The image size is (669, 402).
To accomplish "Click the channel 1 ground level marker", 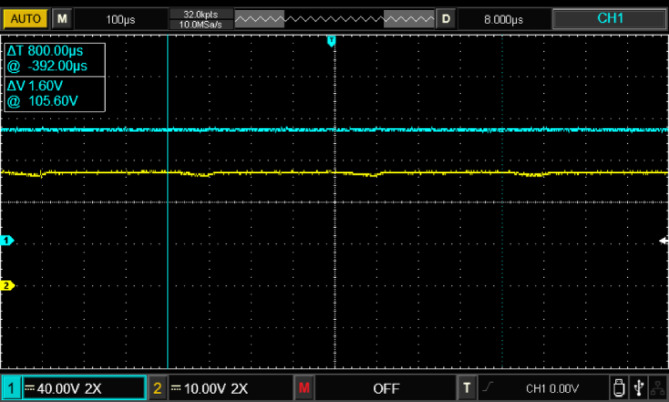I will tap(7, 241).
